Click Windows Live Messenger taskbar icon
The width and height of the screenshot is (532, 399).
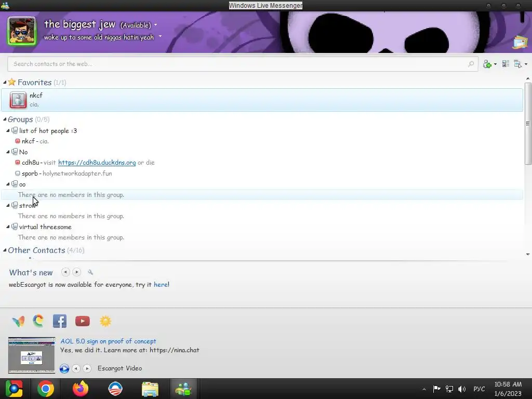coord(183,389)
